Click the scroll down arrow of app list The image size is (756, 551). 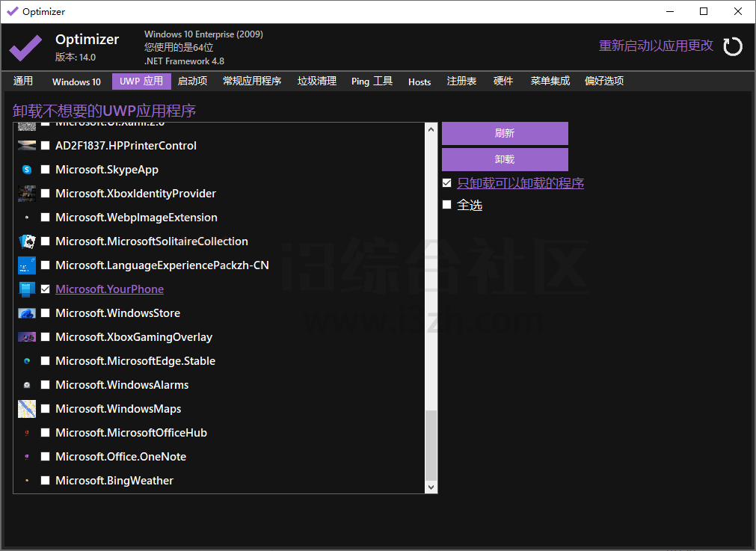pos(431,487)
